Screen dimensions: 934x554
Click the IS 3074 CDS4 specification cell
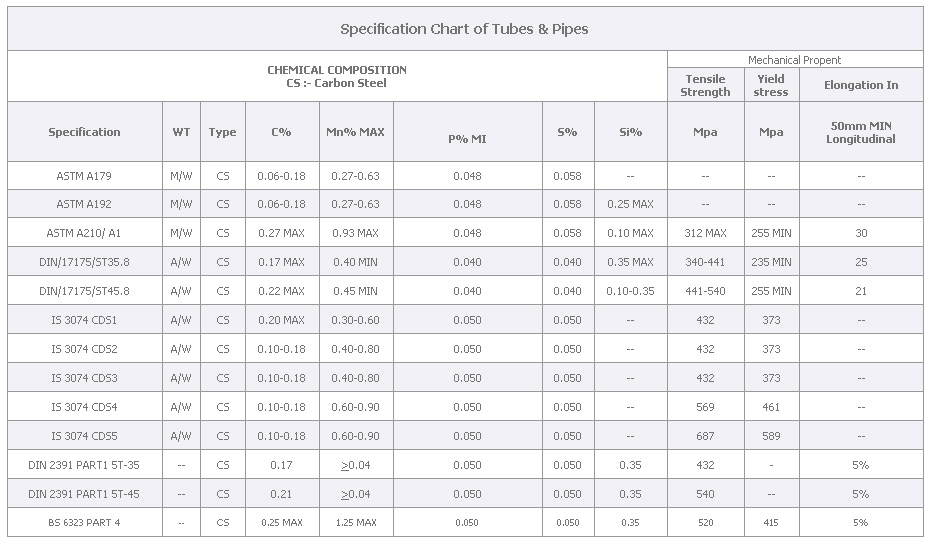(x=85, y=407)
